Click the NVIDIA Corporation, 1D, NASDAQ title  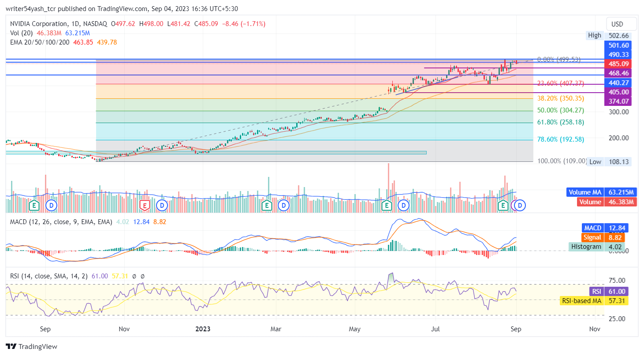click(59, 24)
